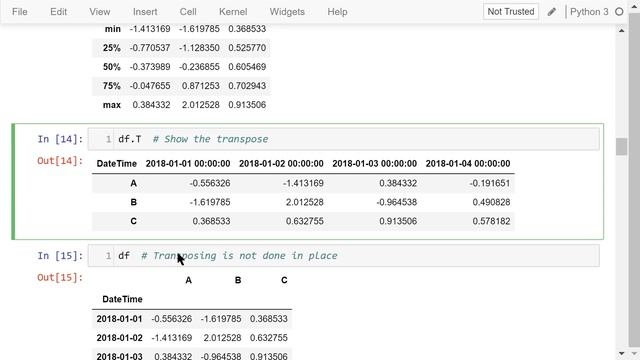Open the Cell menu
640x360 pixels.
(188, 12)
